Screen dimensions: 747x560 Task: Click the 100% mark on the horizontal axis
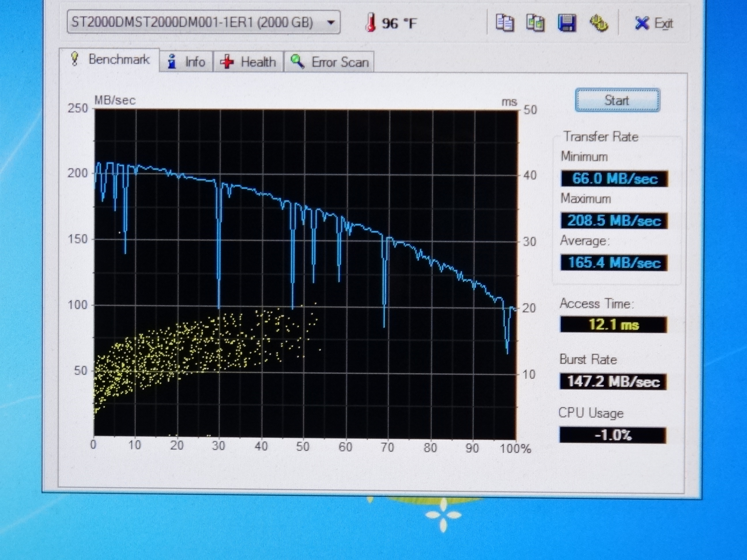click(516, 449)
